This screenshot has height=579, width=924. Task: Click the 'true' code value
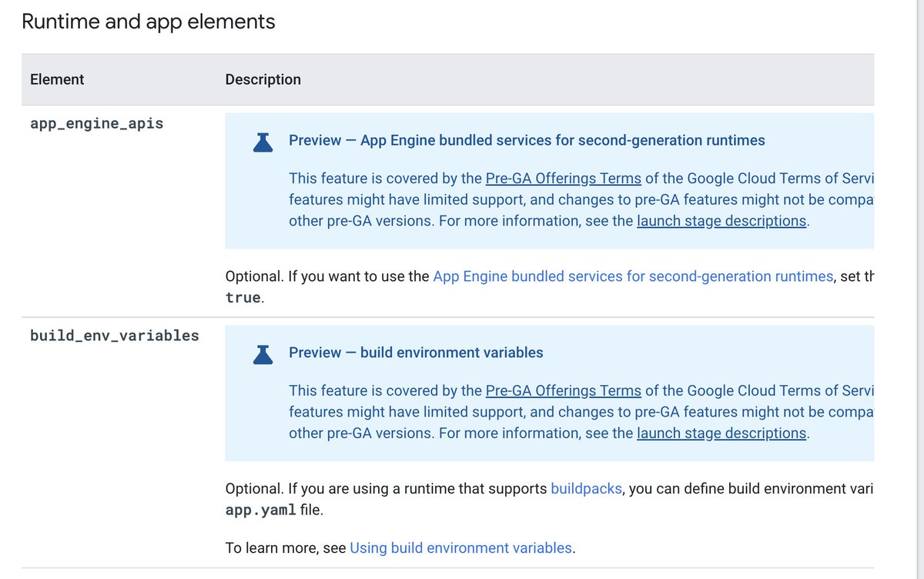tap(243, 297)
